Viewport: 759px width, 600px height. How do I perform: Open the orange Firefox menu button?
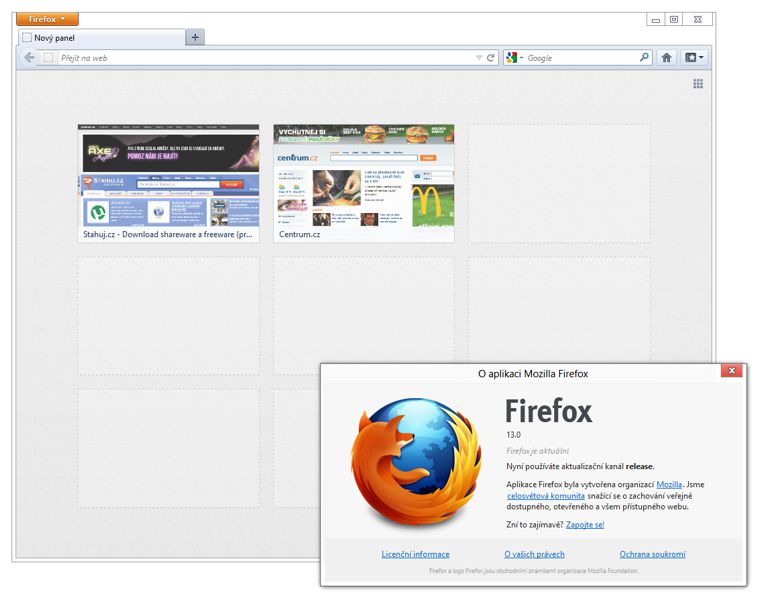click(47, 19)
